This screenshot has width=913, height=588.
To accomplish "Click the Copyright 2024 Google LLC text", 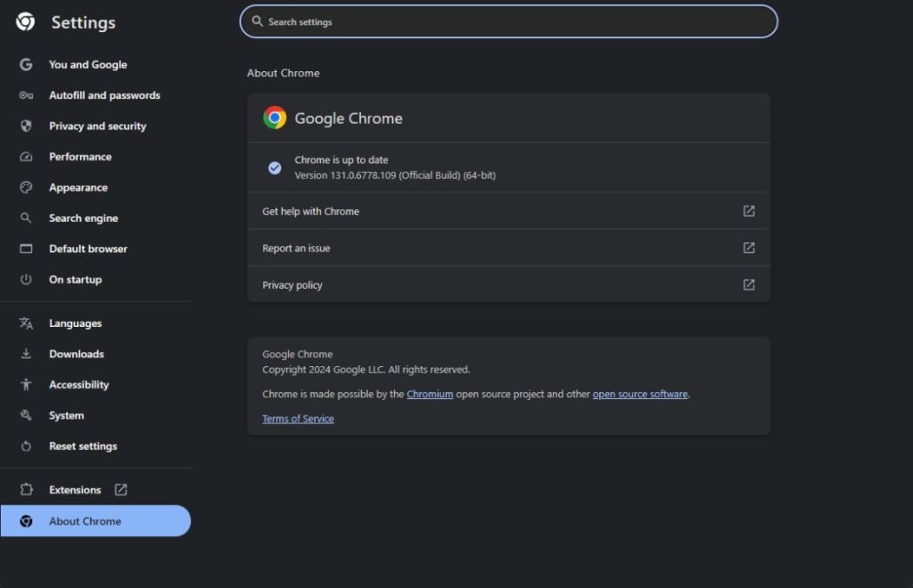I will [x=366, y=370].
